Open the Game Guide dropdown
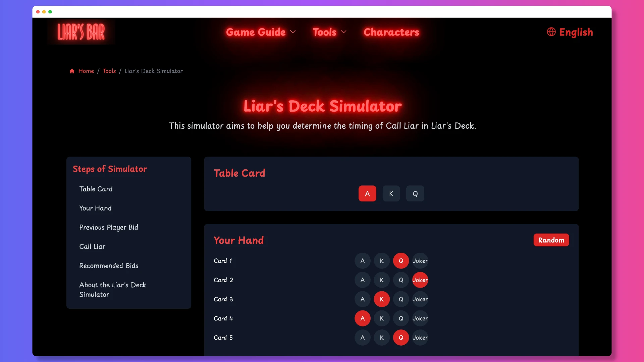The image size is (644, 362). (261, 32)
